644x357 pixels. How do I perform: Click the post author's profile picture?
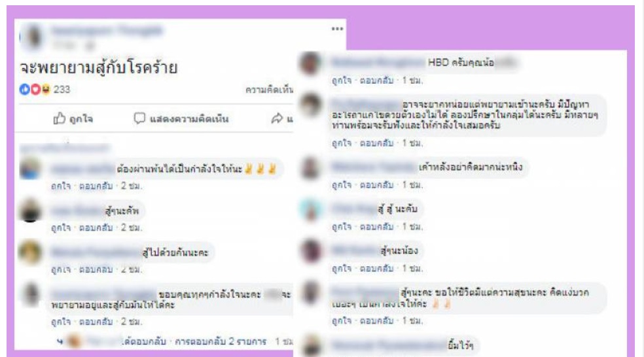[31, 36]
